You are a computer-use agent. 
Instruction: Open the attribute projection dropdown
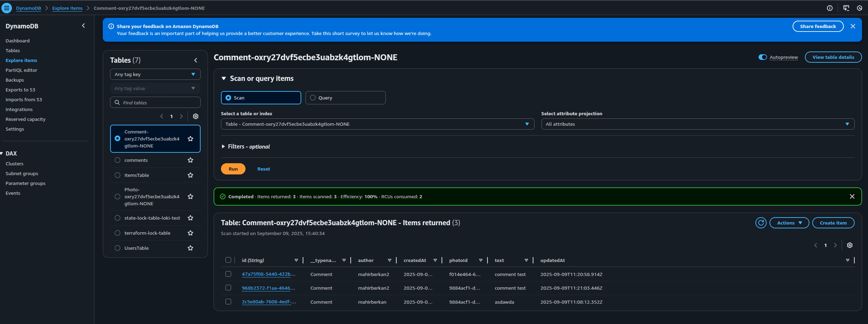(x=698, y=124)
